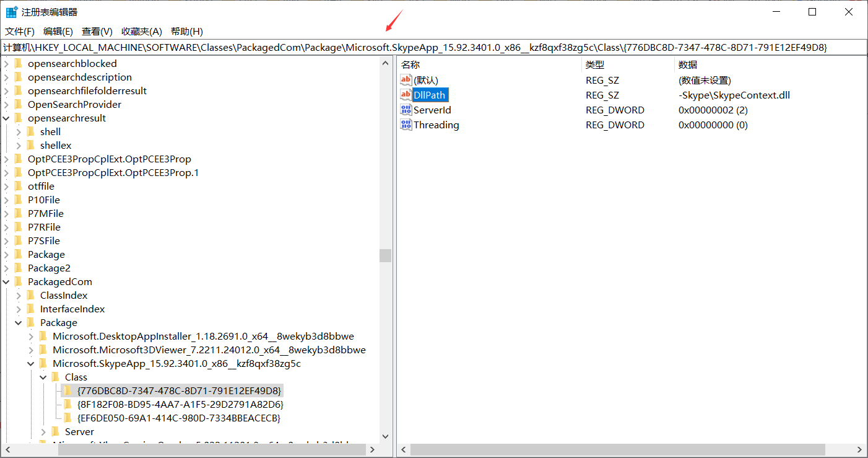Image resolution: width=868 pixels, height=458 pixels.
Task: Click the {EF6DE050-69A1-414C-980D-7334BBEACECB} folder icon
Action: (x=67, y=418)
